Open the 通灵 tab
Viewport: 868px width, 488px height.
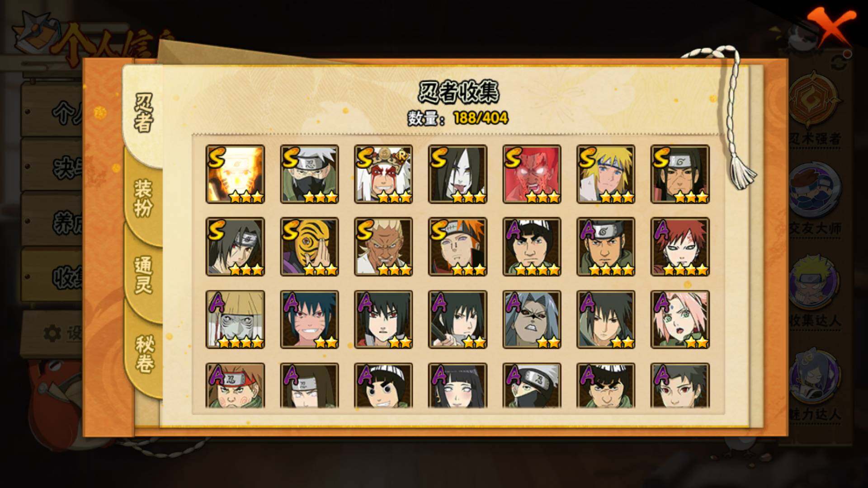[143, 275]
